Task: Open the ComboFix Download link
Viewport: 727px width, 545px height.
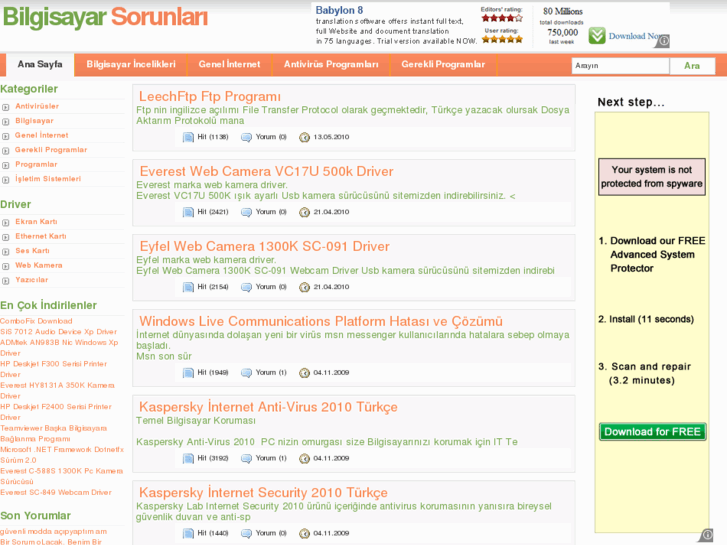Action: tap(36, 321)
